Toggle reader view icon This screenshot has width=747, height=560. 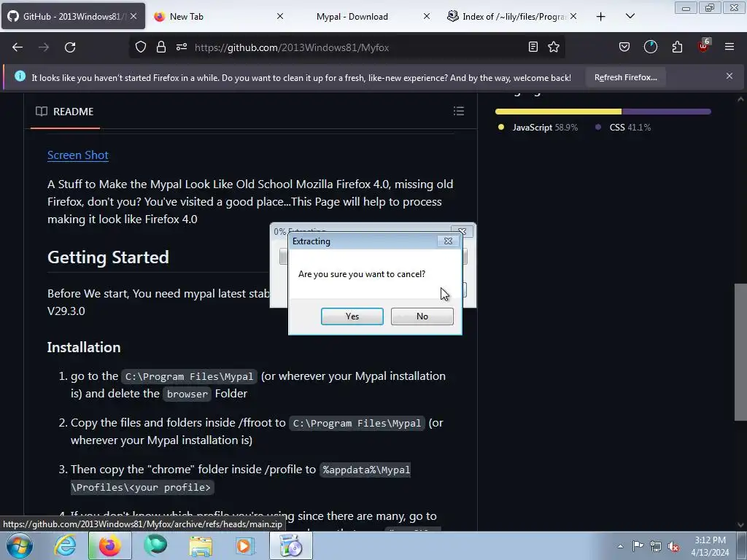point(533,47)
